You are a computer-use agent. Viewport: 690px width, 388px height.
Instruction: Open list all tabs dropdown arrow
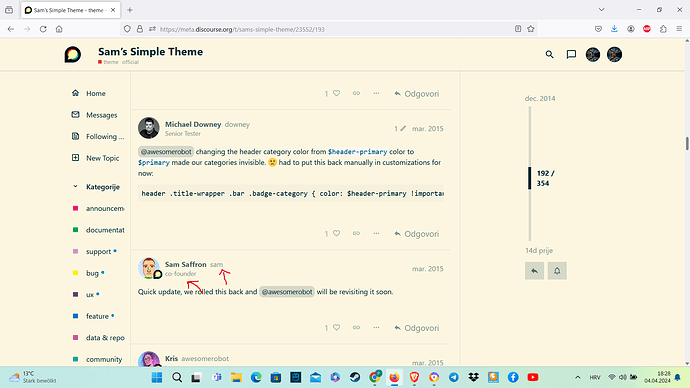(601, 10)
